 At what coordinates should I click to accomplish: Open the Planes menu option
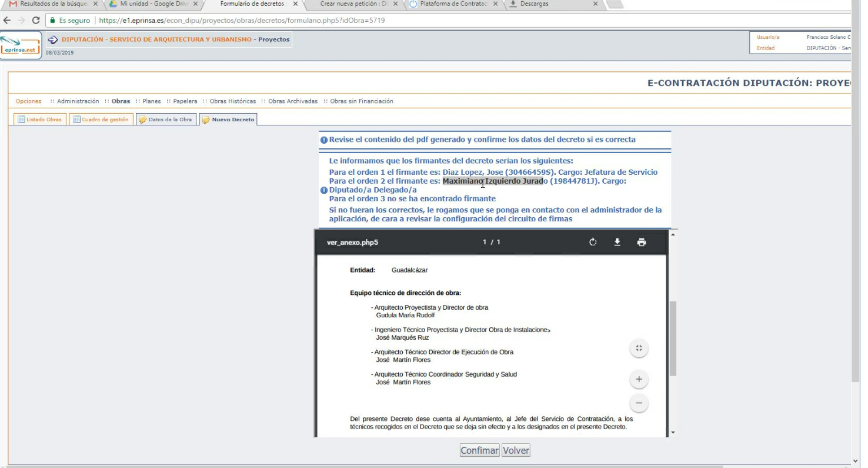(151, 101)
